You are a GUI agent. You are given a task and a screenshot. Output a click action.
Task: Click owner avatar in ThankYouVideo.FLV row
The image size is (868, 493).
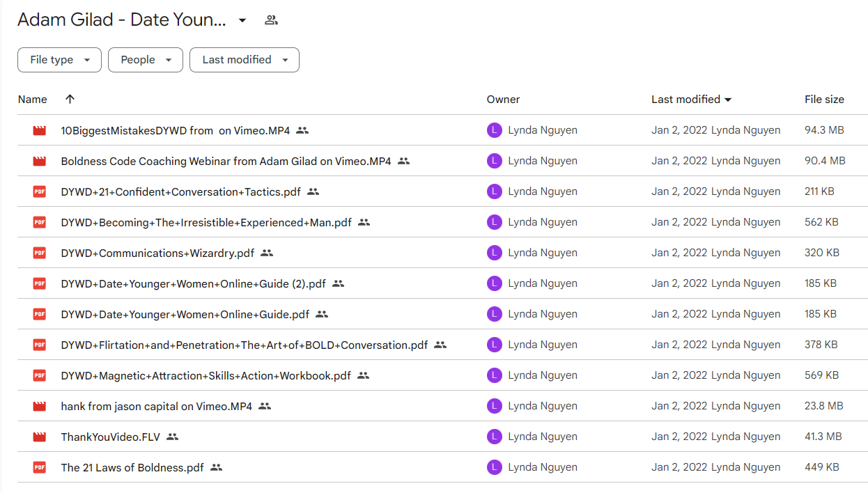coord(495,437)
